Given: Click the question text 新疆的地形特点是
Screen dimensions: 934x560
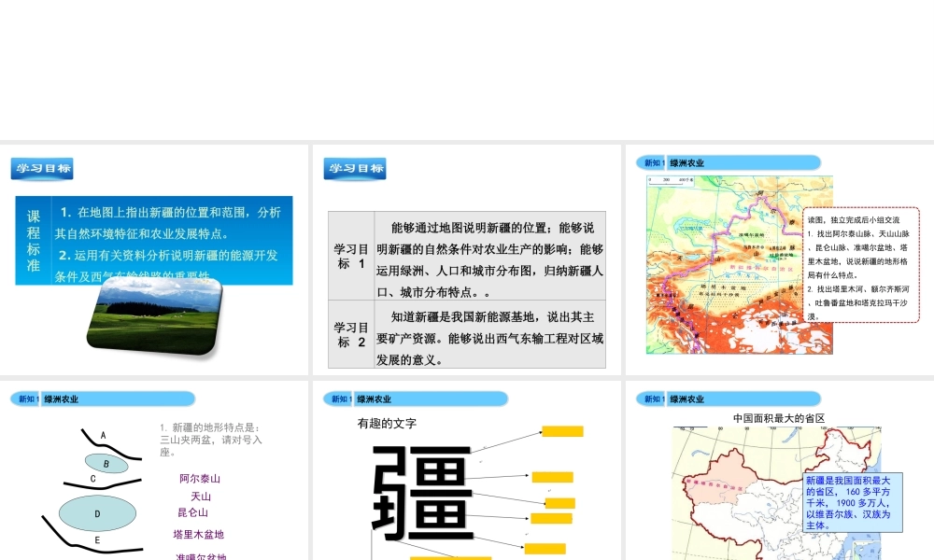Looking at the screenshot, I should [211, 440].
